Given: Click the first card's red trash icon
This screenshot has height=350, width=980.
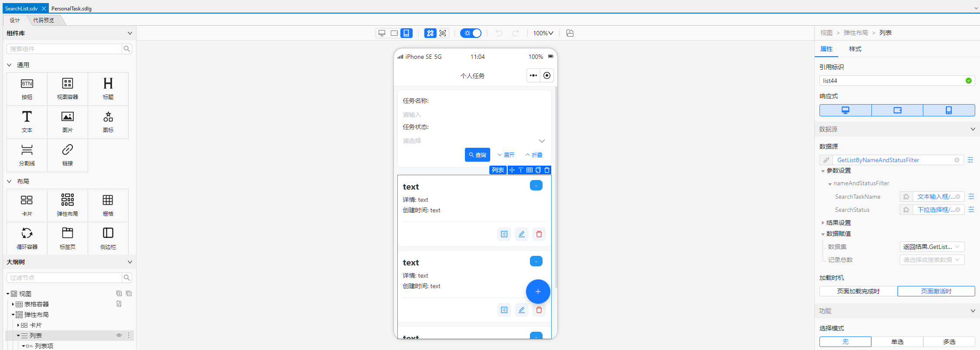Looking at the screenshot, I should click(x=539, y=234).
